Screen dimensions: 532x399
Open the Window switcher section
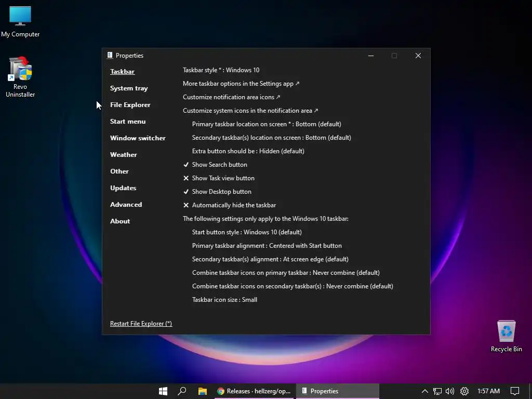coord(138,138)
